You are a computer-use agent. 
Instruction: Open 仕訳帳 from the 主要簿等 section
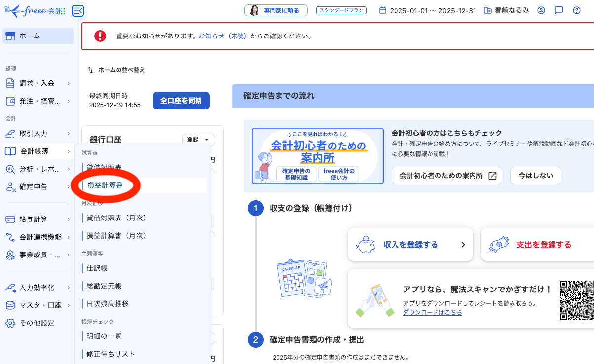click(96, 268)
